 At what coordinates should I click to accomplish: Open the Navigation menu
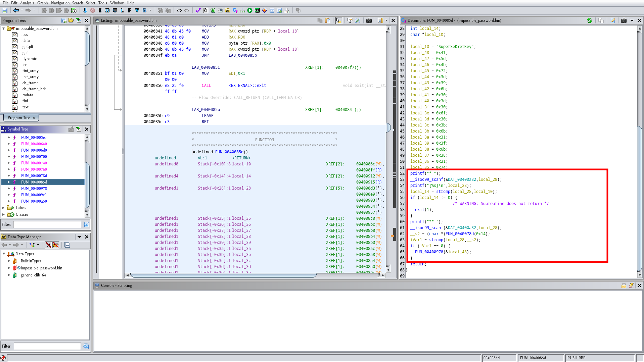click(x=60, y=3)
